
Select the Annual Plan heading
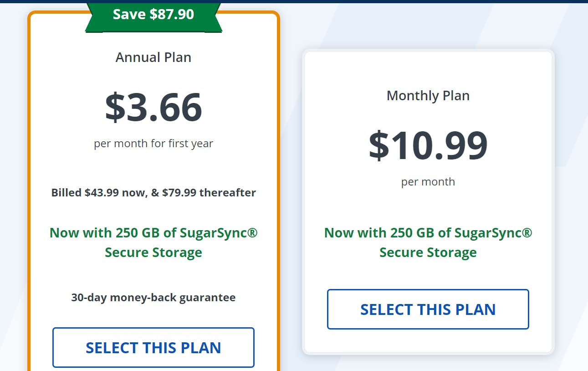(153, 57)
